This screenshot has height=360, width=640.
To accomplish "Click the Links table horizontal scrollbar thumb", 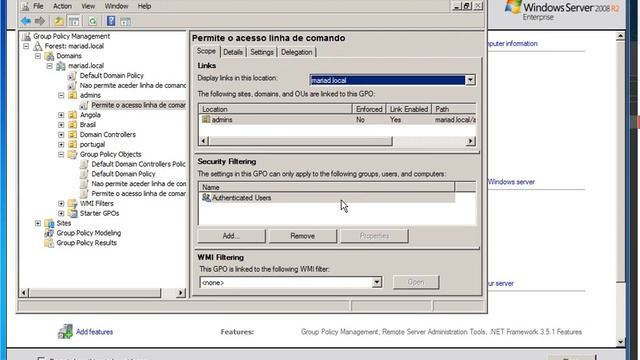I will pos(300,141).
